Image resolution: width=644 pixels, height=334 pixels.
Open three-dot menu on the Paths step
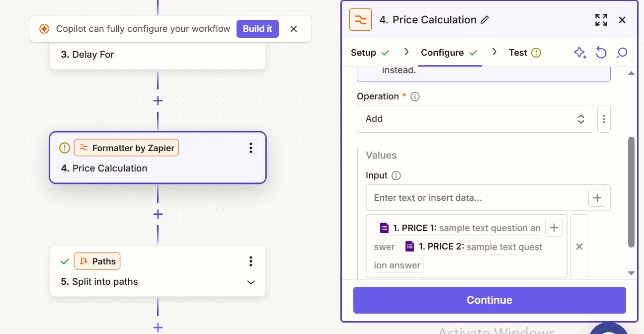point(251,261)
